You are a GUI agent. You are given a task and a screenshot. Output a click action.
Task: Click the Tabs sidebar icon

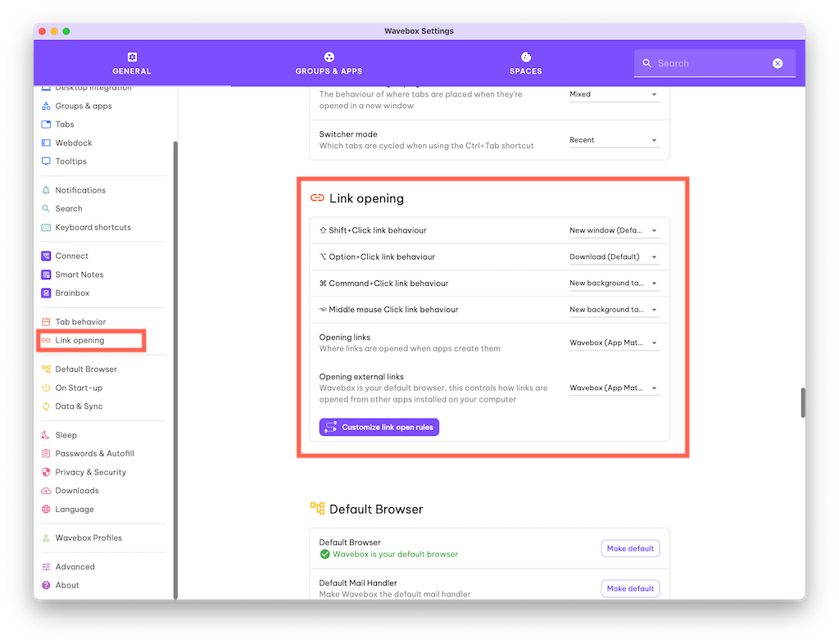point(46,124)
